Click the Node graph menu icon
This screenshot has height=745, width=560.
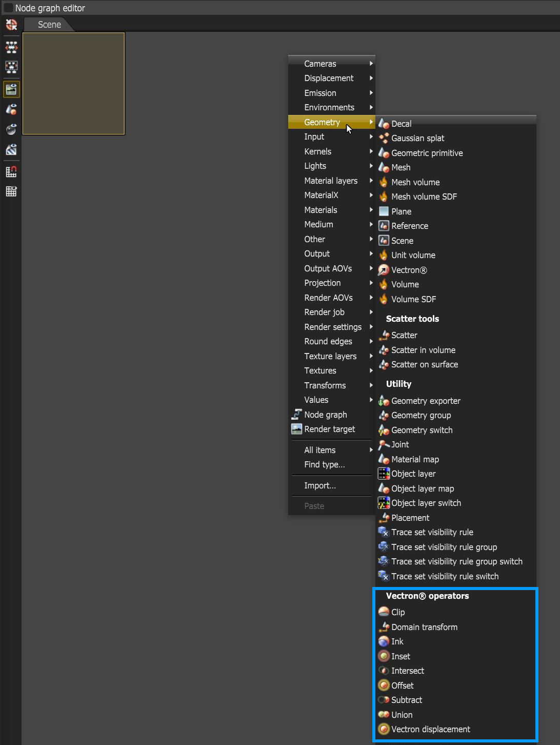pos(296,415)
